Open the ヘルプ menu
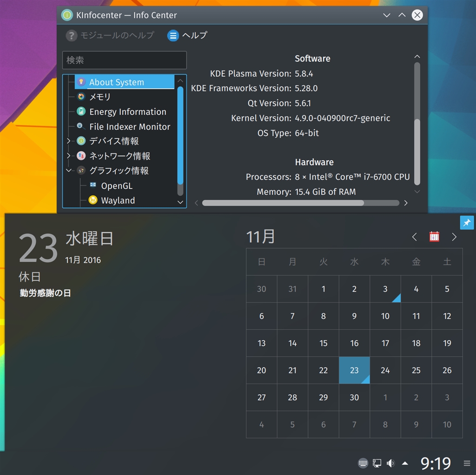The height and width of the screenshot is (475, 476). pos(187,35)
